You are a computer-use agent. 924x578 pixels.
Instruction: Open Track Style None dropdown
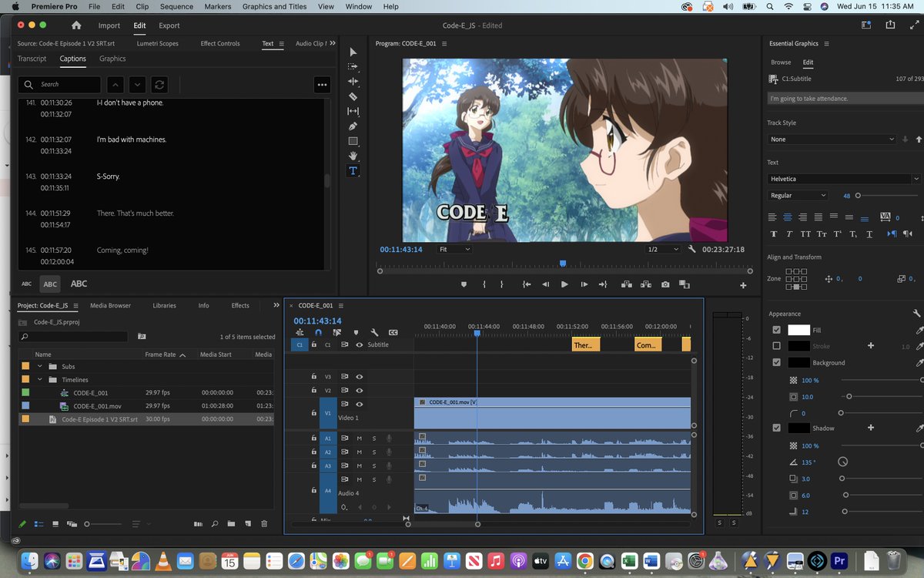(832, 139)
